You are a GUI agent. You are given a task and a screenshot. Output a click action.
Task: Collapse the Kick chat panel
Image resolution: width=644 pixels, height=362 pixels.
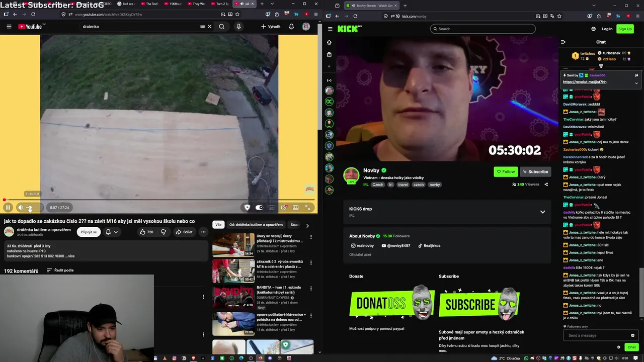click(x=563, y=42)
